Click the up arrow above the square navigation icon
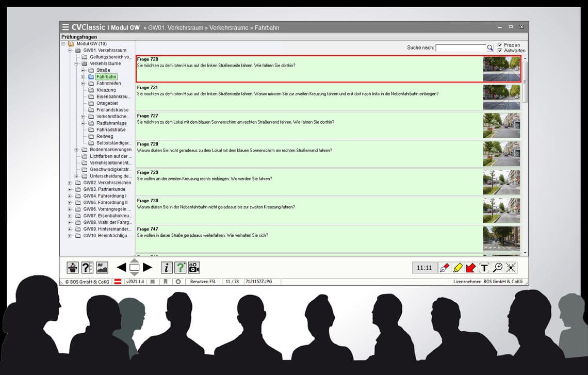 [134, 260]
